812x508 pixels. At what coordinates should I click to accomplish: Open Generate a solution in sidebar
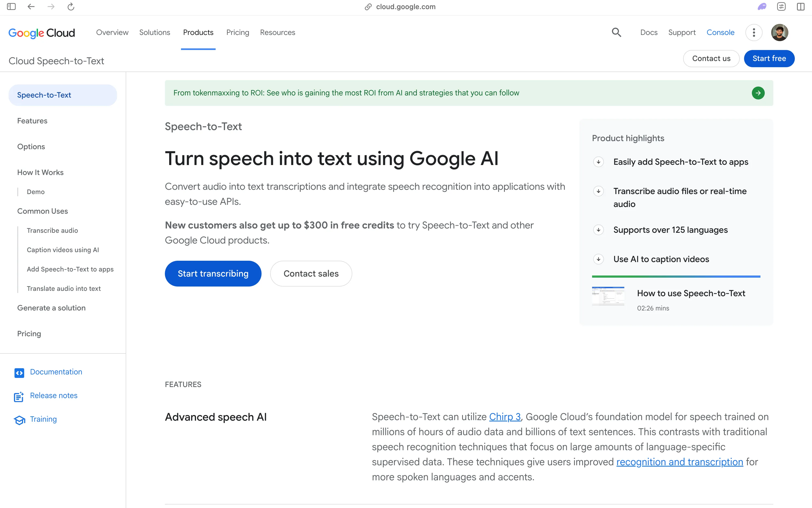[x=51, y=308]
